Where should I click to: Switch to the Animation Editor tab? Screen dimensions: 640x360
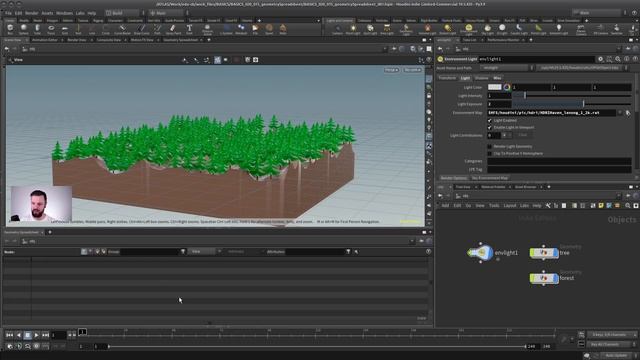click(45, 40)
